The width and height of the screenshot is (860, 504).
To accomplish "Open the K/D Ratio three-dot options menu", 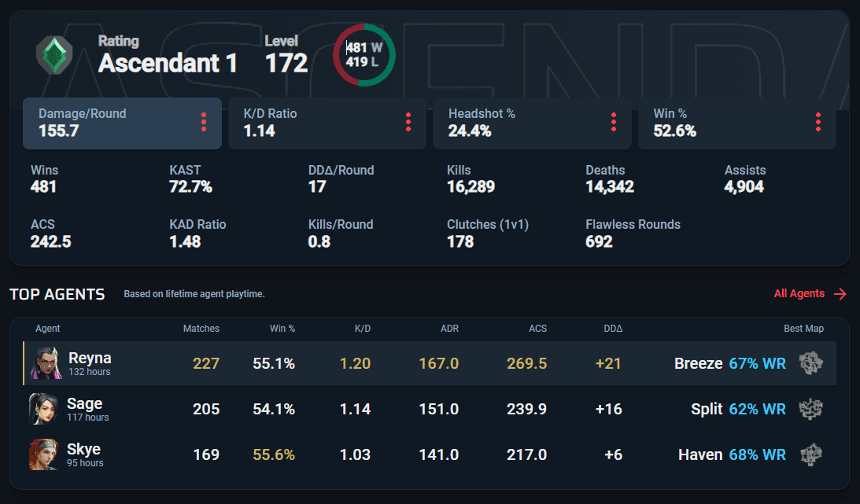I will pos(408,122).
